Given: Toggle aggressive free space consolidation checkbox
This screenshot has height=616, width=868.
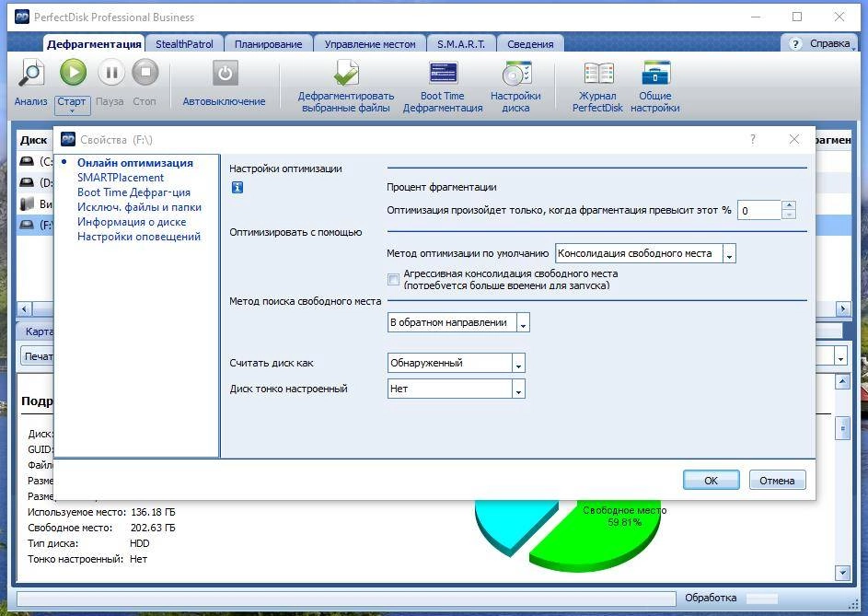Looking at the screenshot, I should [393, 279].
